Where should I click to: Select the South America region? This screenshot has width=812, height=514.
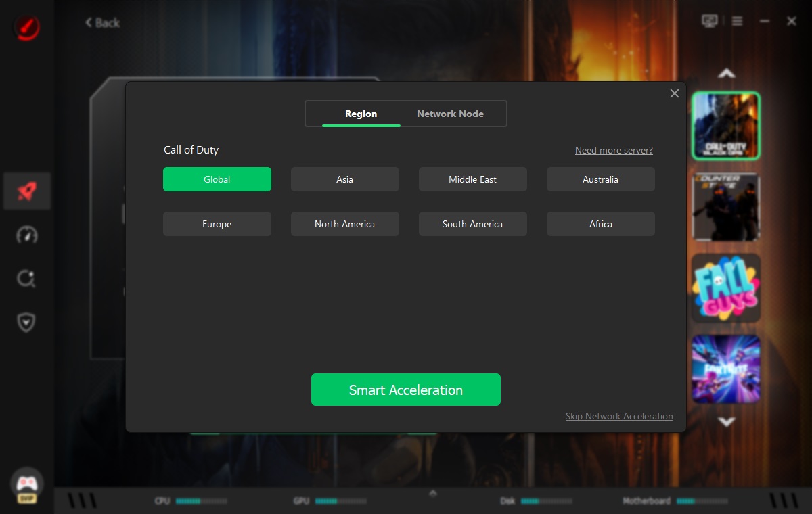point(473,224)
